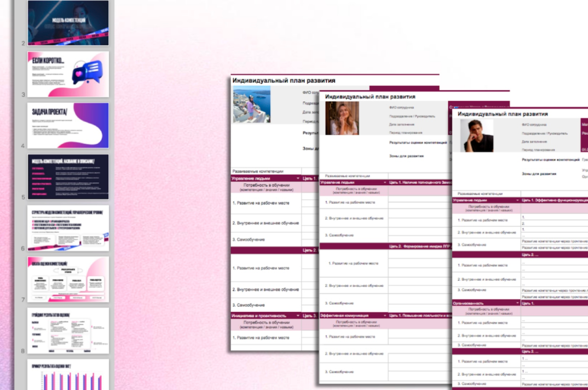
Task: Open 'Управление людьми' dropdown arrow on leftmost sheet
Action: [298, 178]
